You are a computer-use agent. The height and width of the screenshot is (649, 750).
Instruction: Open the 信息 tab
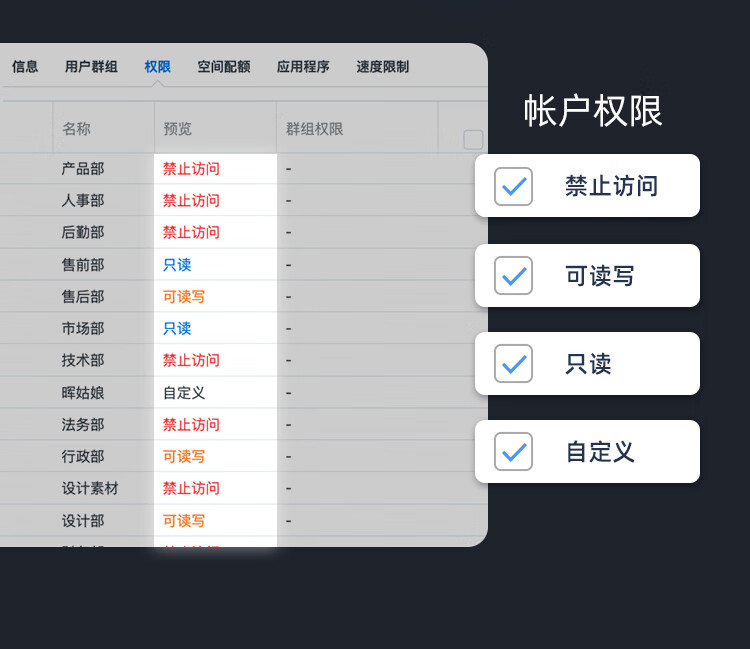pyautogui.click(x=25, y=67)
